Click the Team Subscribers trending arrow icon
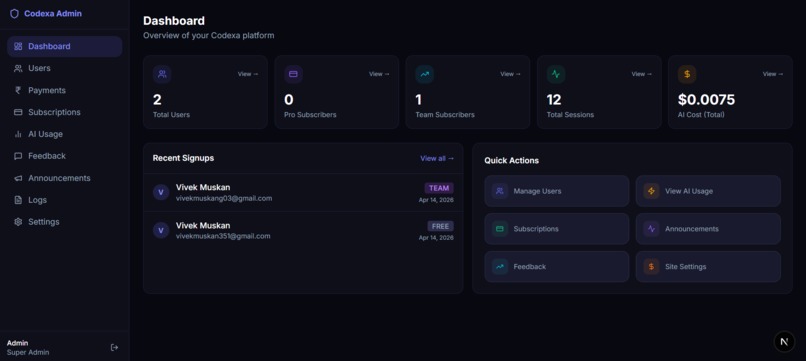The image size is (806, 361). [425, 74]
